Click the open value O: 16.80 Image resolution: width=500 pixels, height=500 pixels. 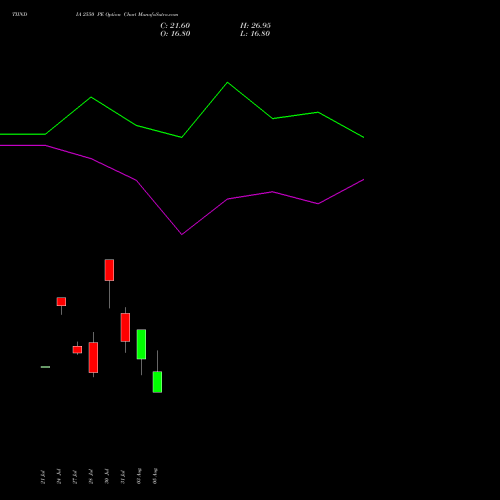(x=175, y=34)
